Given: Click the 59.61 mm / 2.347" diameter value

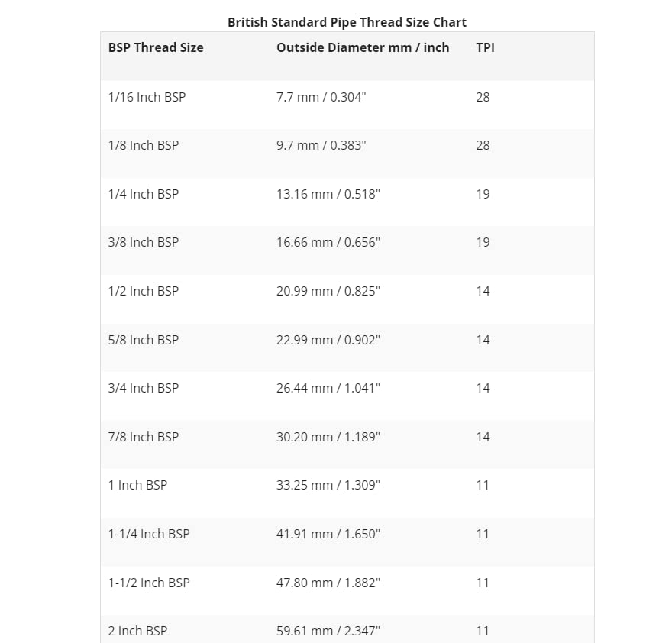Looking at the screenshot, I should click(328, 631).
